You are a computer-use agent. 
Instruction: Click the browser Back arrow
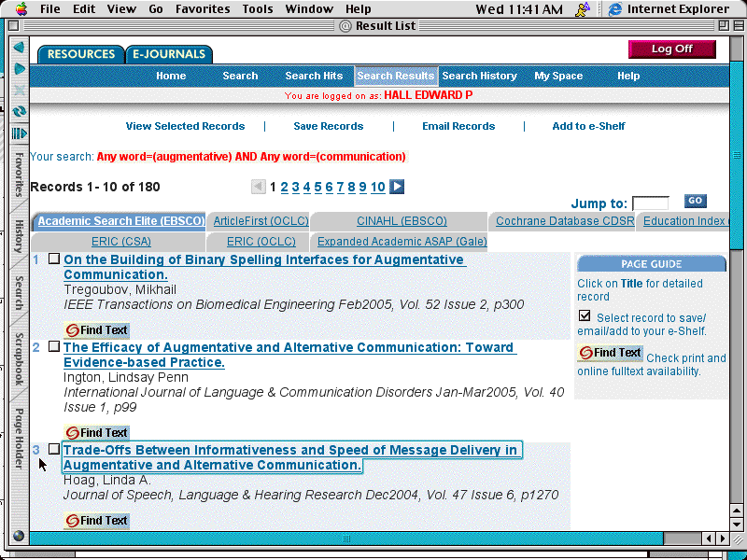[19, 48]
